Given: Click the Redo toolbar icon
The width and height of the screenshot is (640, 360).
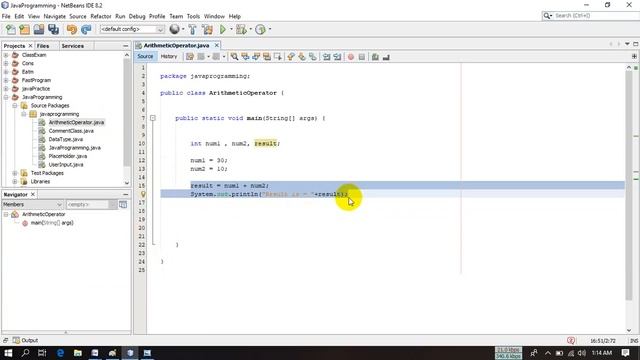Looking at the screenshot, I should (86, 29).
